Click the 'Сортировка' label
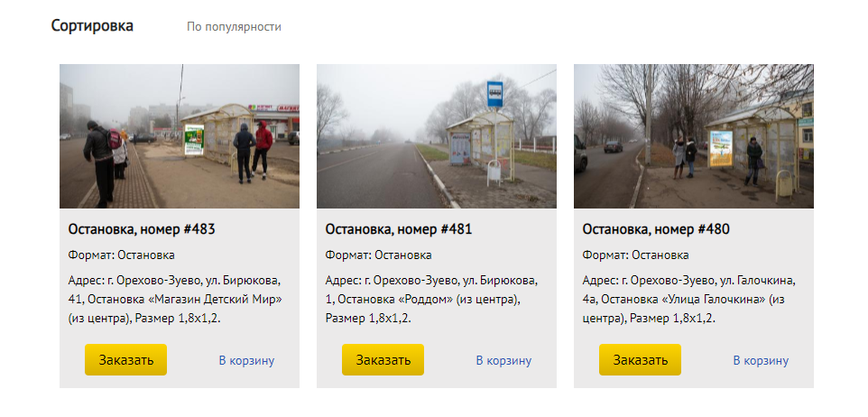Image resolution: width=868 pixels, height=417 pixels. click(92, 26)
